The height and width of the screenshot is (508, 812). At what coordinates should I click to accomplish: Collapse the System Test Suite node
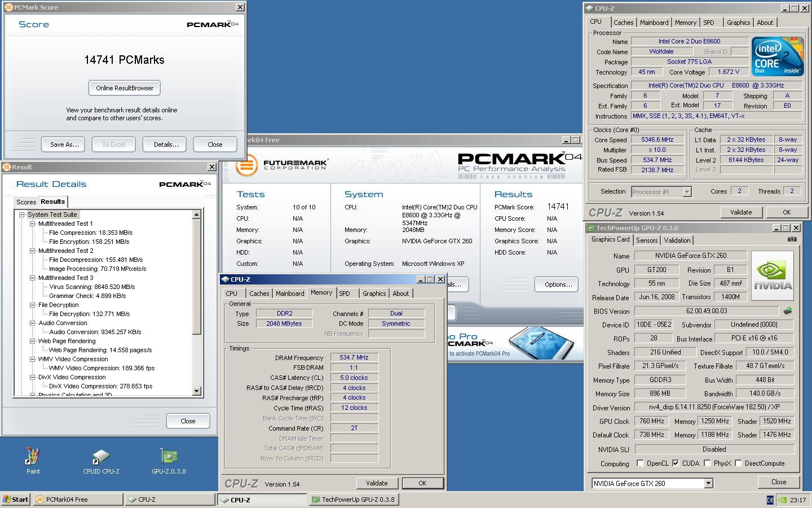point(21,214)
